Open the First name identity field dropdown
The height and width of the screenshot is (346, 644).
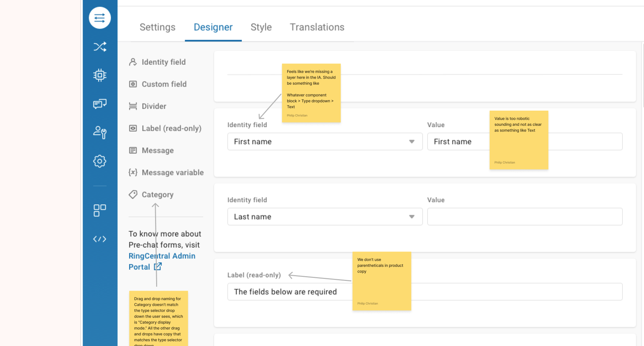click(x=325, y=142)
